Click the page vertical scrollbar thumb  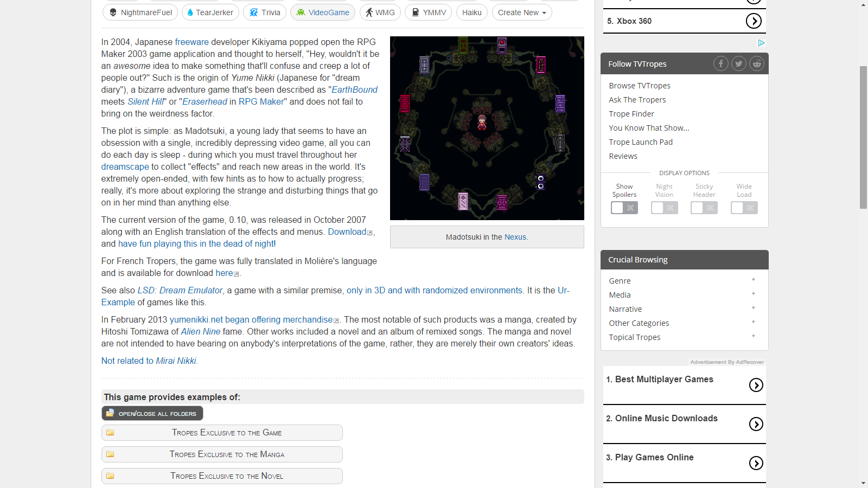[x=863, y=137]
